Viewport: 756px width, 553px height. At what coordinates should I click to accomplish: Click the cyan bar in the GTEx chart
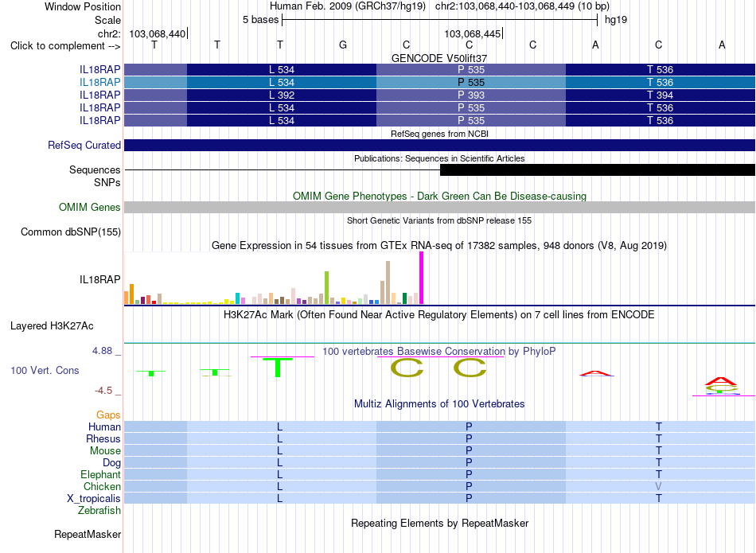[237, 298]
